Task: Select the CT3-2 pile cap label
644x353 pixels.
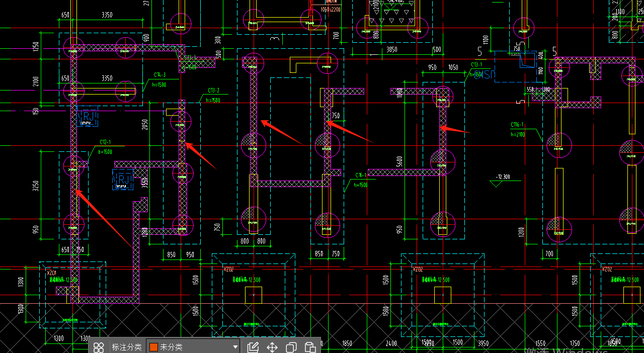Action: click(214, 91)
